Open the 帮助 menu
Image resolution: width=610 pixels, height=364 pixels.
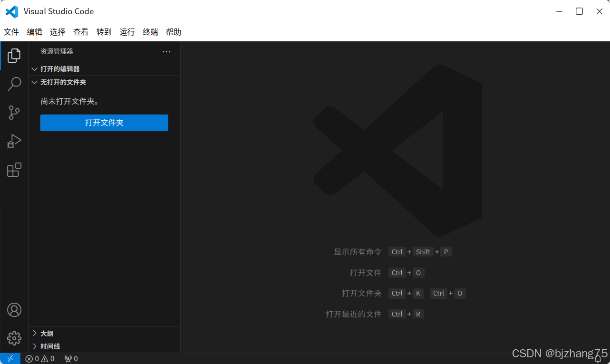tap(174, 32)
